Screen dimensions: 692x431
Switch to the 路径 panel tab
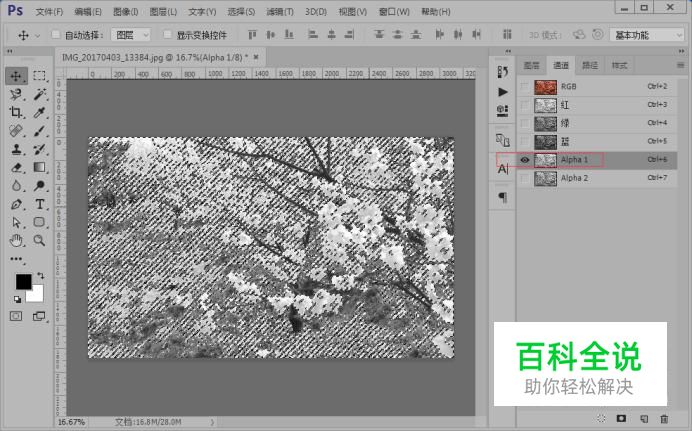[590, 65]
